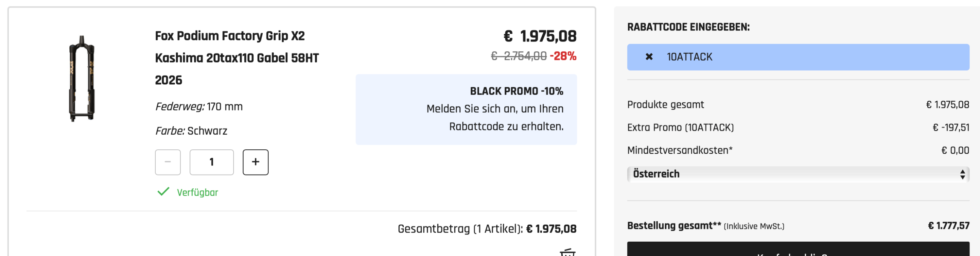Viewport: 980px width, 256px height.
Task: Delete the cart item via trash icon
Action: (x=567, y=253)
